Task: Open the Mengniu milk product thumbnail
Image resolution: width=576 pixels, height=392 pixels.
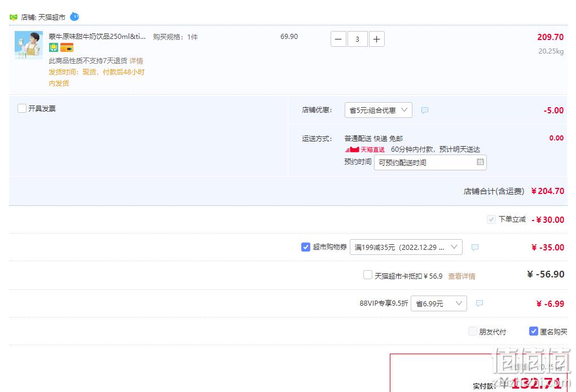Action: click(29, 45)
